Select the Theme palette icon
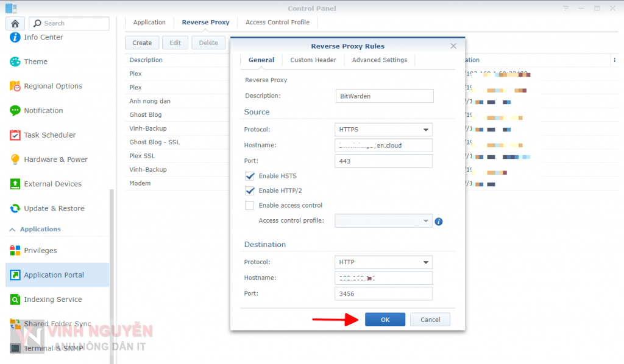 click(15, 61)
